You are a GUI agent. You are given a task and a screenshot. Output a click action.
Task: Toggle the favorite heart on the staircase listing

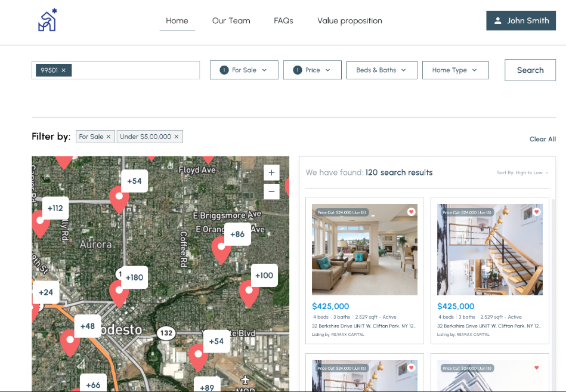pyautogui.click(x=536, y=211)
